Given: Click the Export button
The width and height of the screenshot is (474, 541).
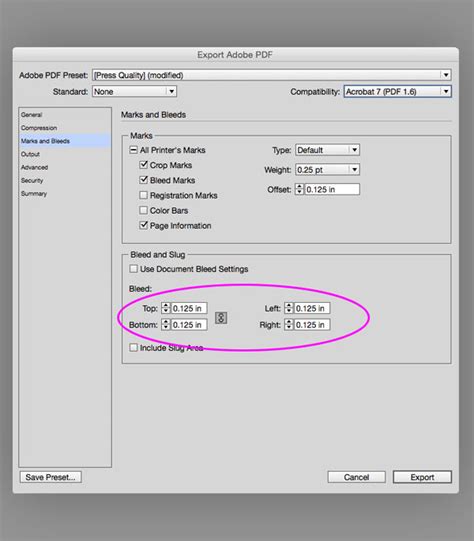Looking at the screenshot, I should pos(422,477).
